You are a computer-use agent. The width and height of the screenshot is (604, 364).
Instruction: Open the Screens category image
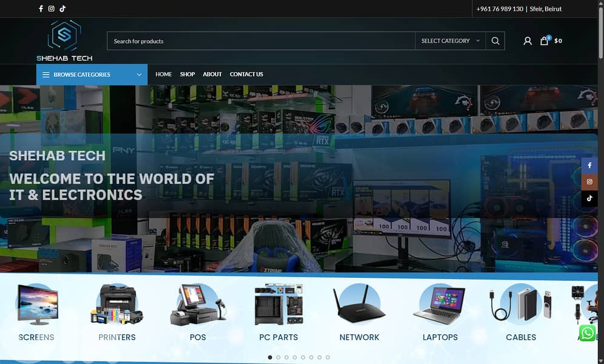click(x=38, y=304)
